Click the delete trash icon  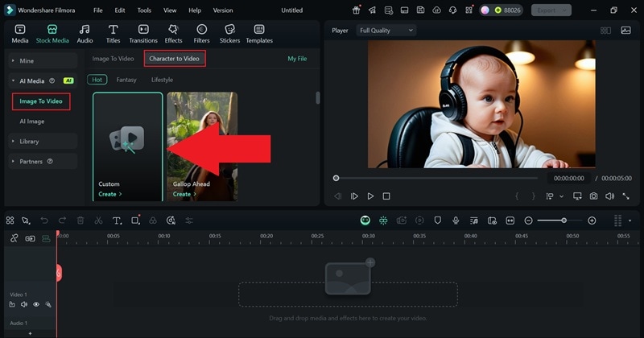(80, 221)
